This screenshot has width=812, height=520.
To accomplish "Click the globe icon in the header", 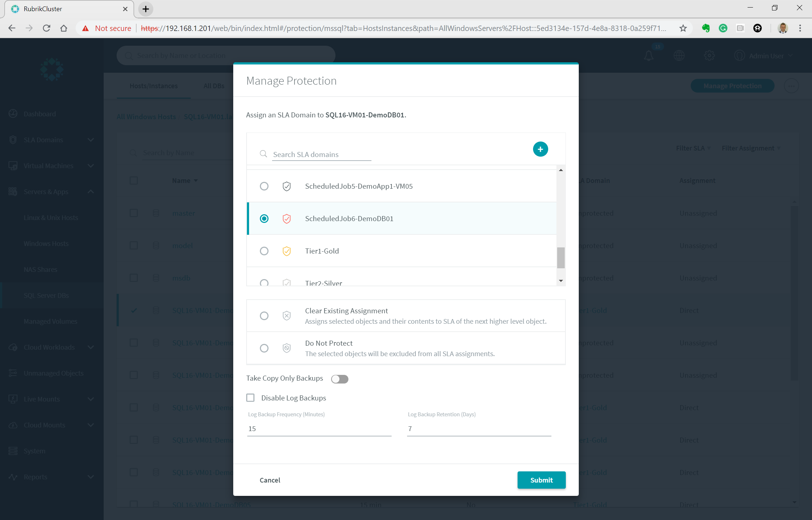I will [x=679, y=55].
